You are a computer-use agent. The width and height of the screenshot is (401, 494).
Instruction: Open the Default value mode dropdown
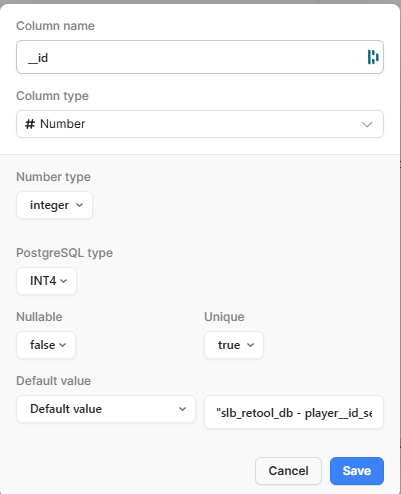[x=106, y=409]
